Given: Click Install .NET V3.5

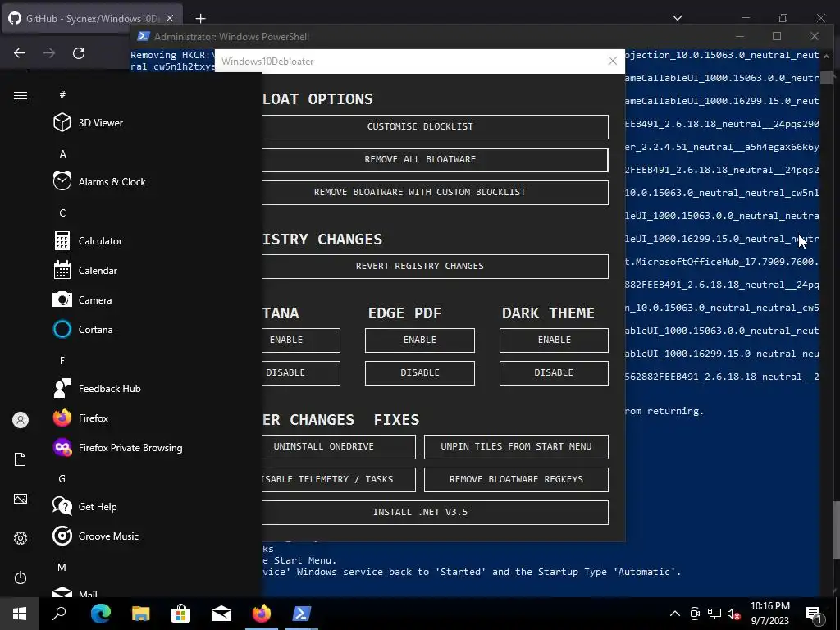Looking at the screenshot, I should 435,512.
